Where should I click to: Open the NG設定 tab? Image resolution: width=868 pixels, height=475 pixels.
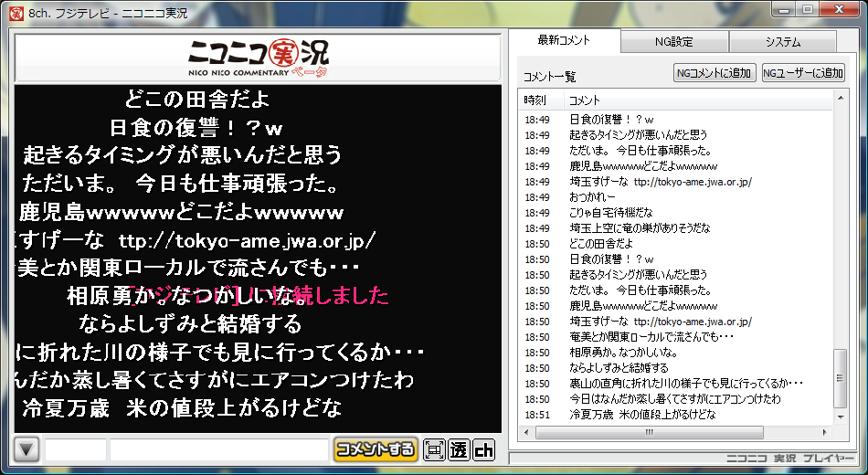(673, 42)
